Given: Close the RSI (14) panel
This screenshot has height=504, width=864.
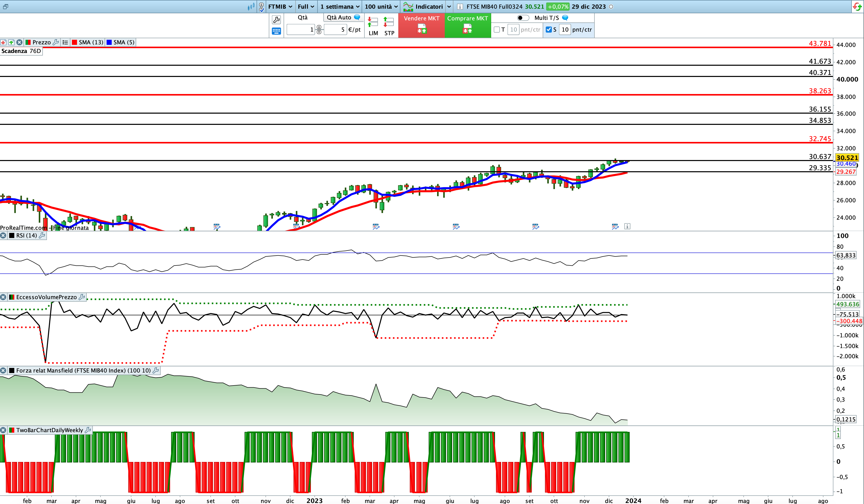Looking at the screenshot, I should tap(3, 235).
